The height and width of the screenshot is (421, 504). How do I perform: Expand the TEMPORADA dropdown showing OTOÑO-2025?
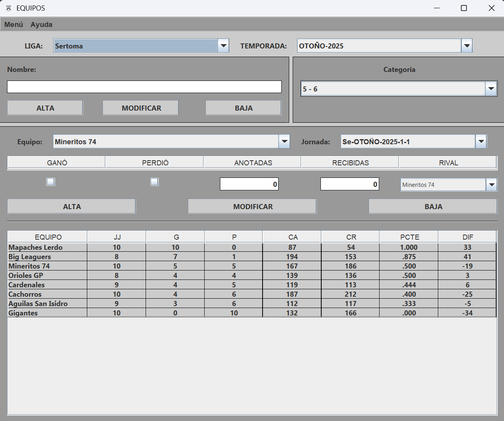tap(466, 46)
